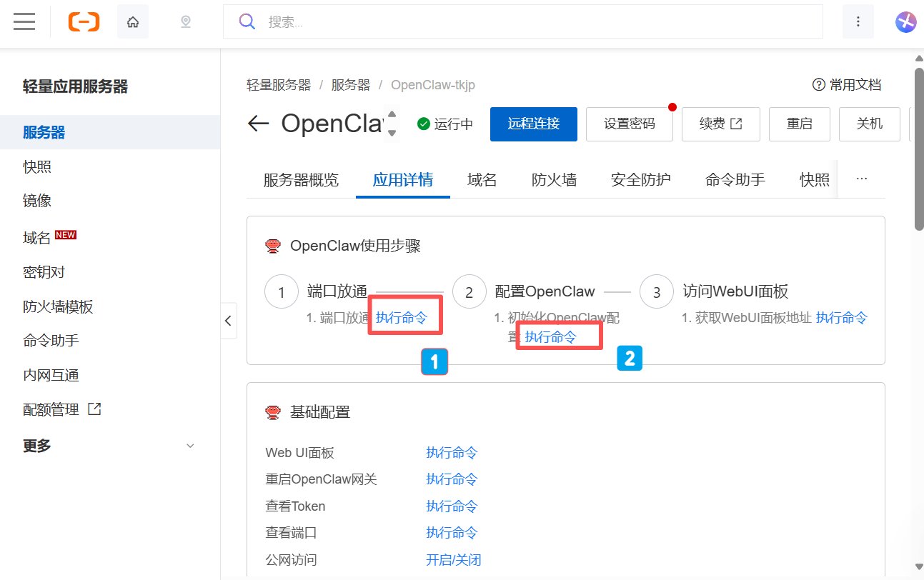Viewport: 924px width, 580px height.
Task: Click the help icon beside 常用文档
Action: 819,85
